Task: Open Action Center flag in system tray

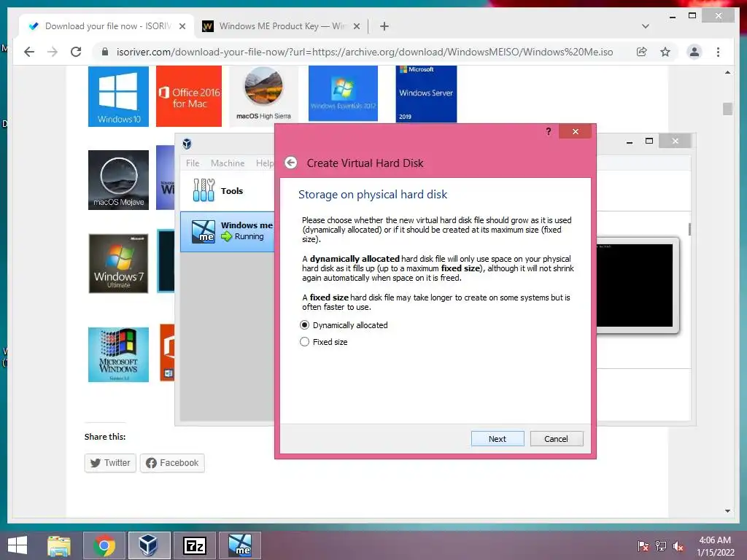Action: [x=643, y=546]
